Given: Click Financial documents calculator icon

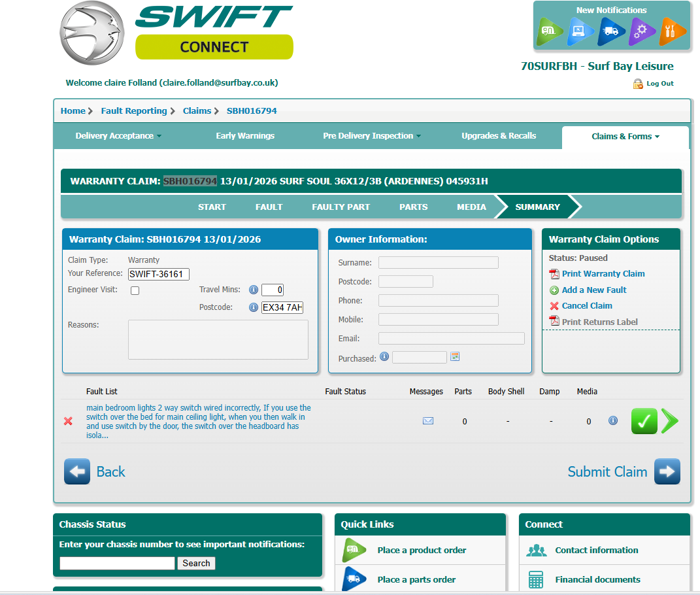Looking at the screenshot, I should coord(536,579).
